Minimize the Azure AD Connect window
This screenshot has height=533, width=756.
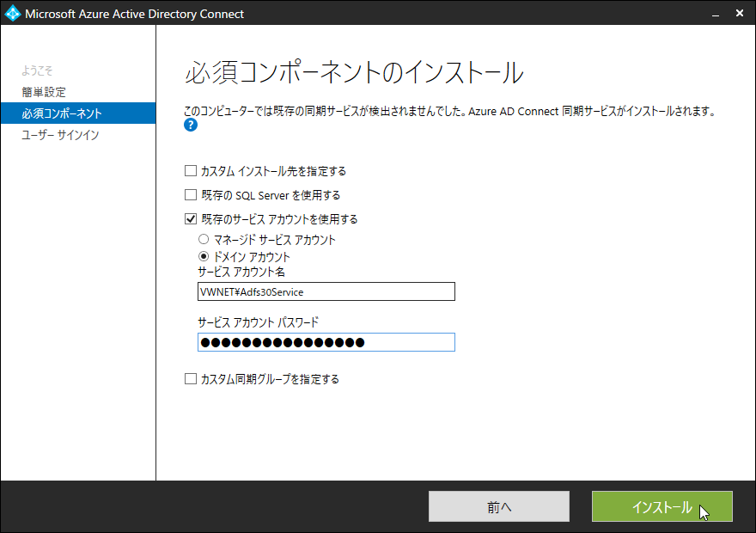(716, 14)
